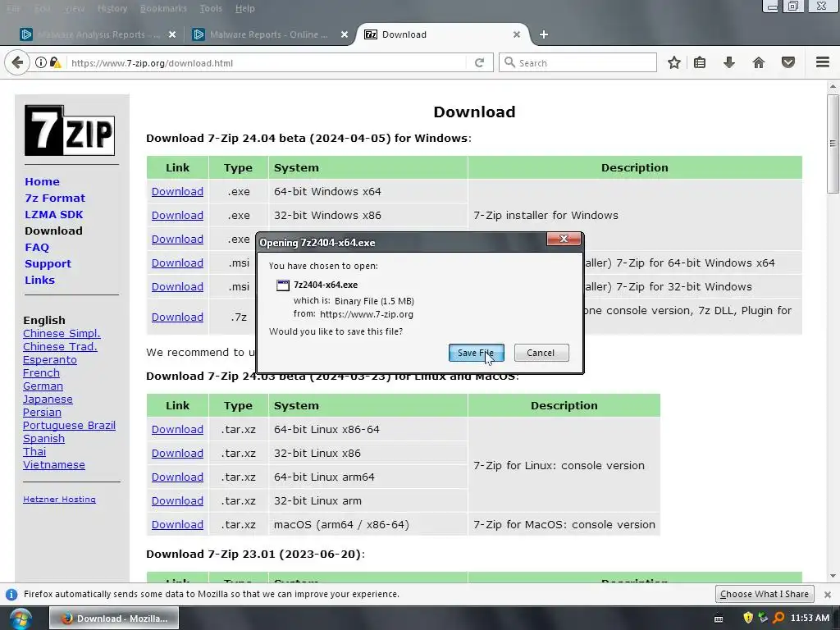Open a new tab with plus icon
The height and width of the screenshot is (630, 840).
[543, 34]
